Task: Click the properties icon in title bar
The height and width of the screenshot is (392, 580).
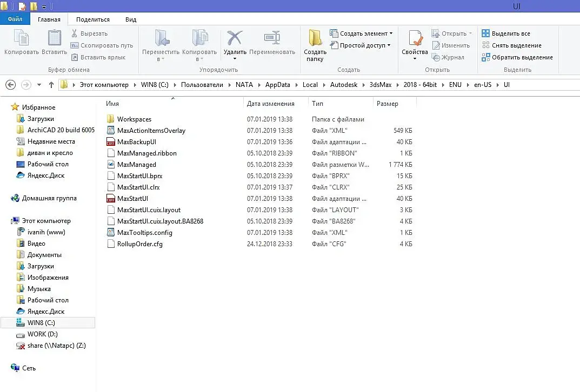Action: (x=22, y=6)
